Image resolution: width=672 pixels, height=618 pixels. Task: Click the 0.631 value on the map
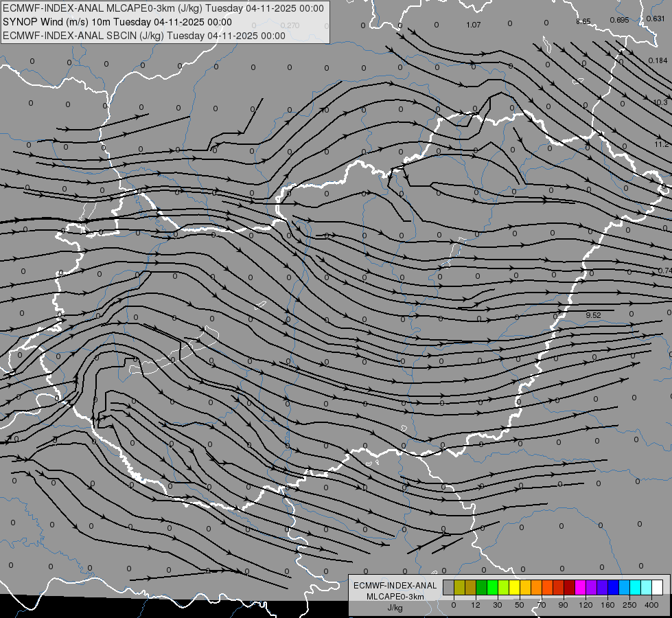656,19
